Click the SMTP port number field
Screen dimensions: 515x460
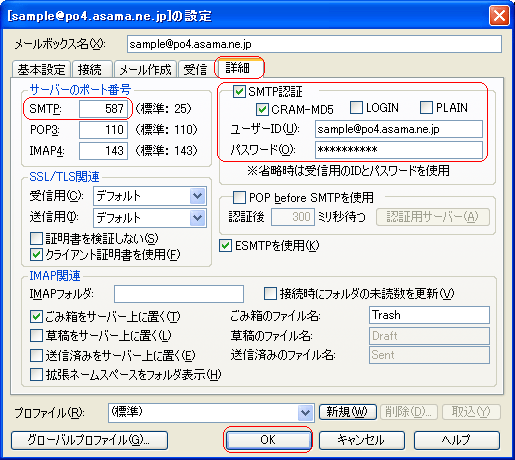103,109
